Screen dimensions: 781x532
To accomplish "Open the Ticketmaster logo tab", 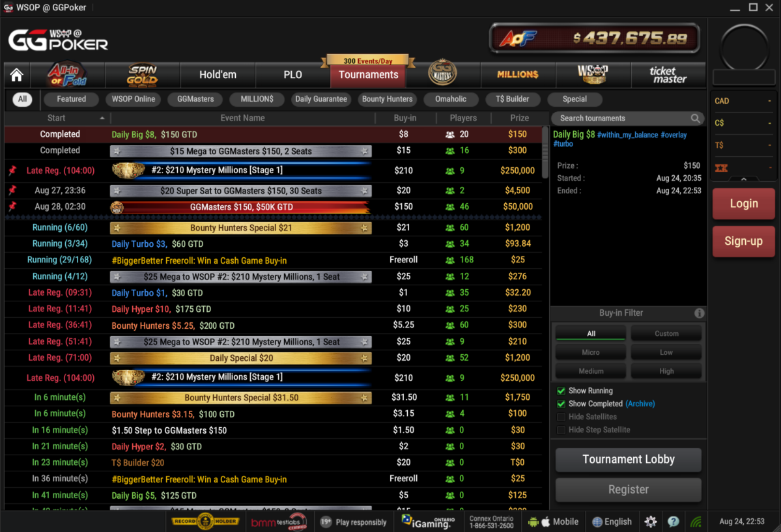I will (x=668, y=75).
